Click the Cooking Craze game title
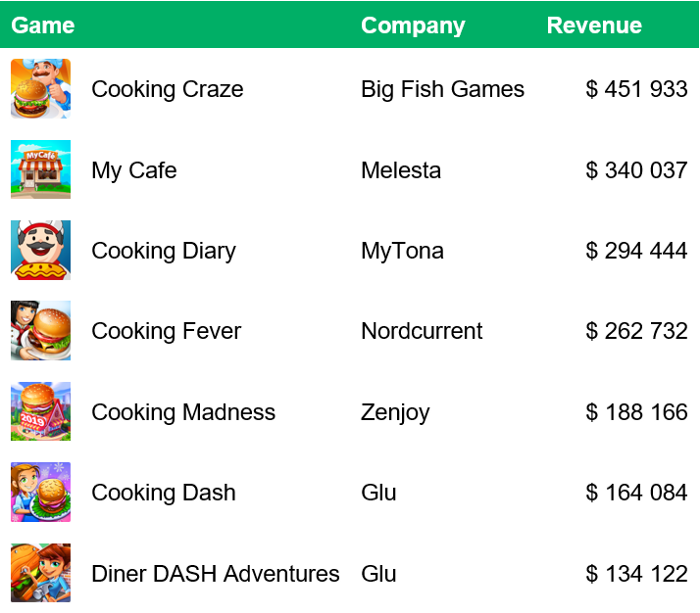The height and width of the screenshot is (613, 700). pyautogui.click(x=167, y=89)
